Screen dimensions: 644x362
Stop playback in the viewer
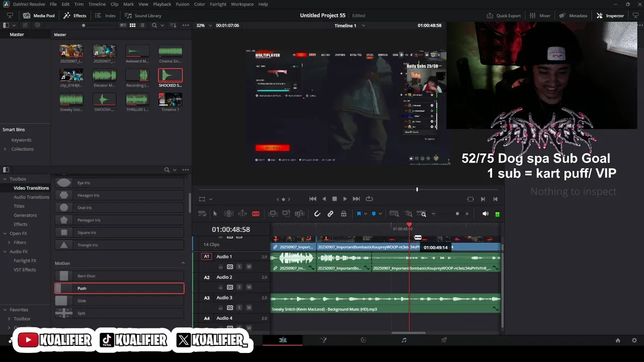click(x=335, y=199)
